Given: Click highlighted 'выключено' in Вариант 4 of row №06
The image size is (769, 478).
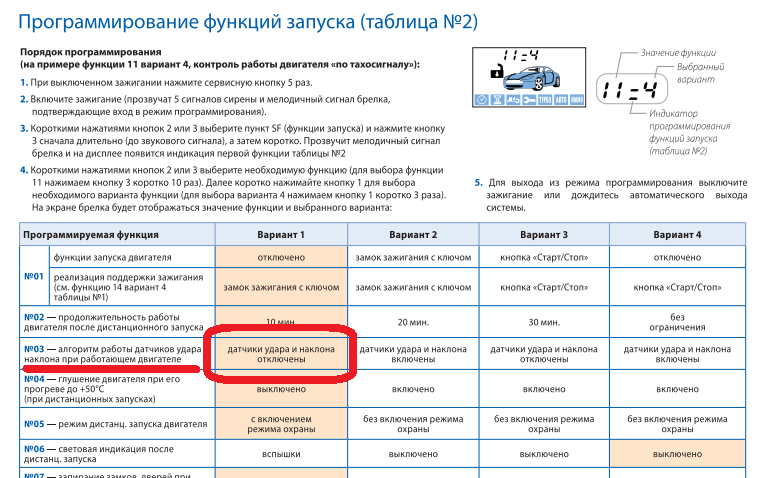Looking at the screenshot, I should coord(677,454).
